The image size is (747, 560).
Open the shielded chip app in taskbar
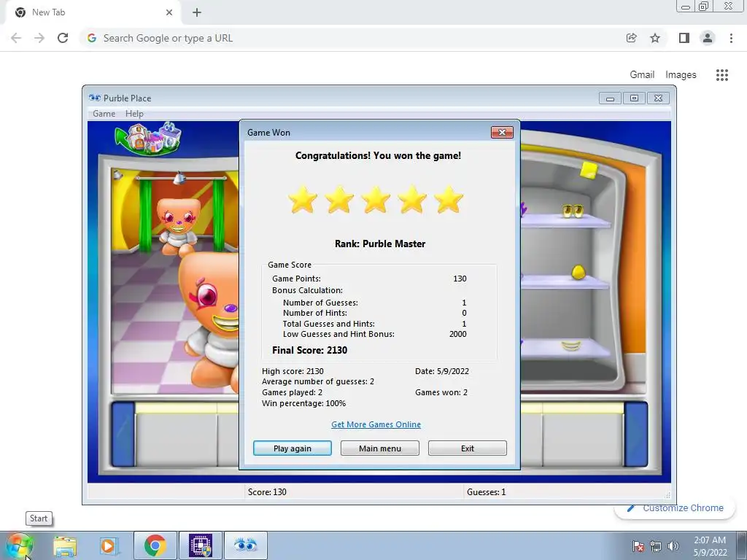(x=200, y=545)
